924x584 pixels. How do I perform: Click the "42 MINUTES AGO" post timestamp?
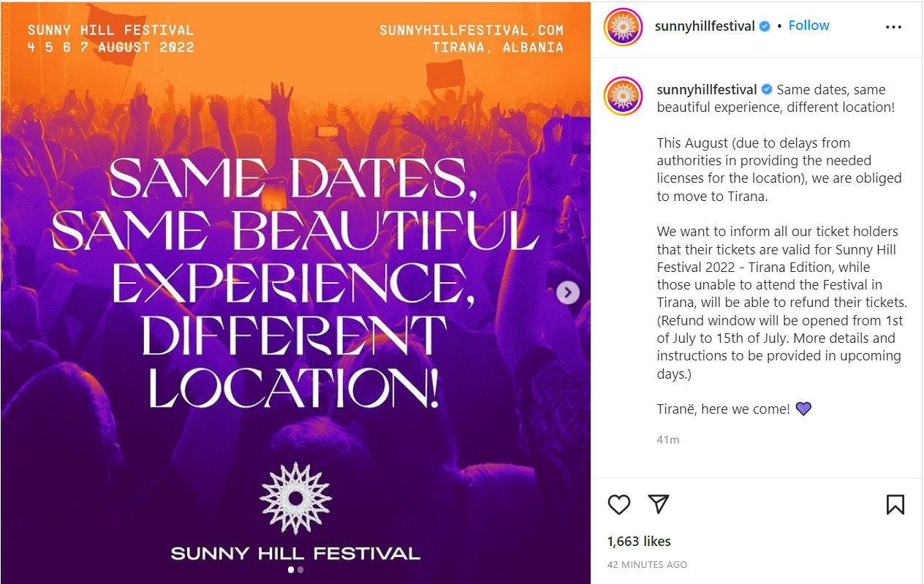coord(647,565)
